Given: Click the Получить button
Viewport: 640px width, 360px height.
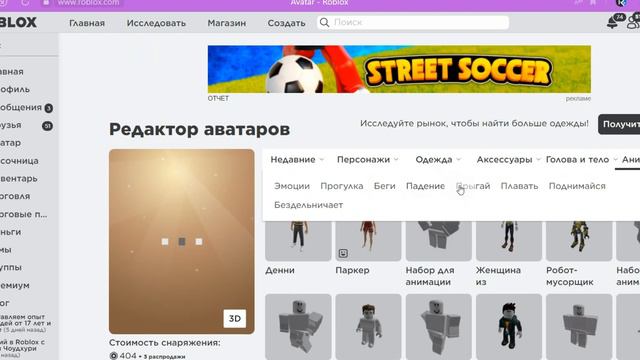Looking at the screenshot, I should pyautogui.click(x=619, y=124).
